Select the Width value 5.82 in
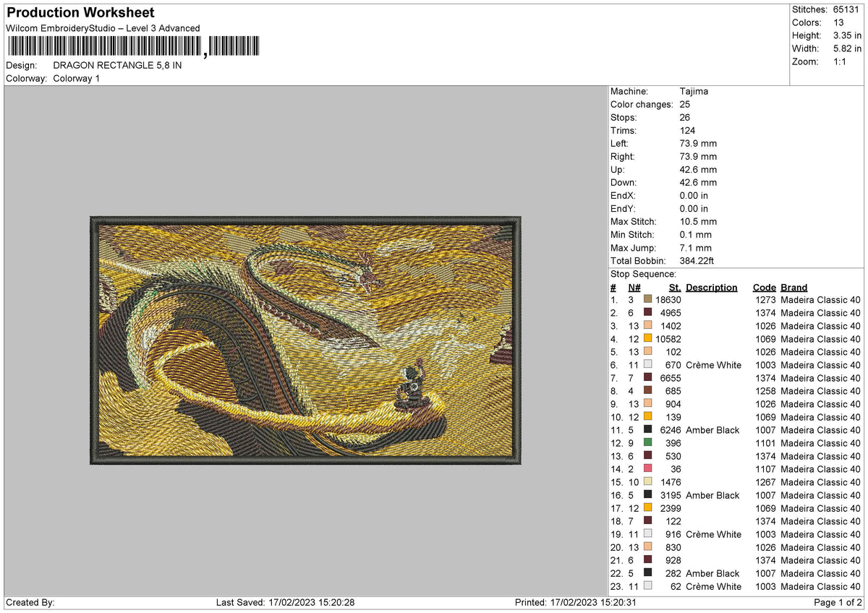The image size is (868, 613). 847,48
